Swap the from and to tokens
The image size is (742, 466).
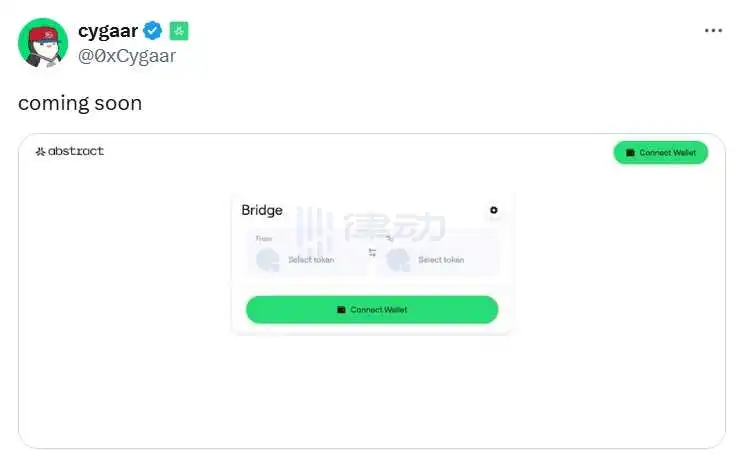click(372, 253)
